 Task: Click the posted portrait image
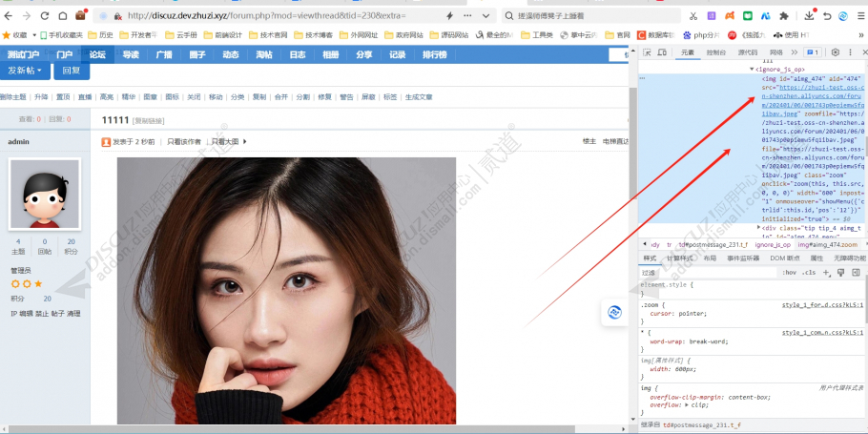286,291
